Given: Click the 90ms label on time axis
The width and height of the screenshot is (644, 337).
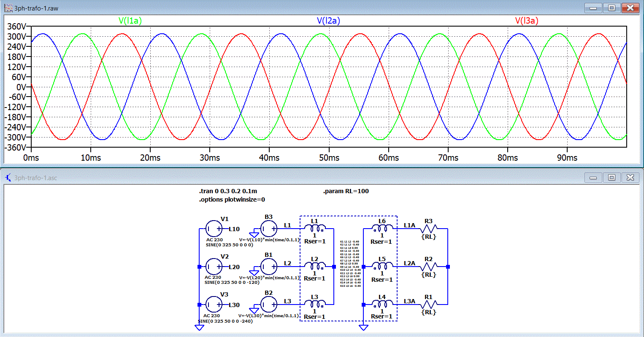Looking at the screenshot, I should pyautogui.click(x=567, y=158).
